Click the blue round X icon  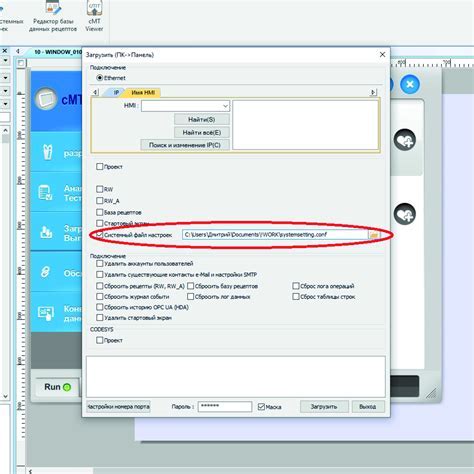[410, 84]
